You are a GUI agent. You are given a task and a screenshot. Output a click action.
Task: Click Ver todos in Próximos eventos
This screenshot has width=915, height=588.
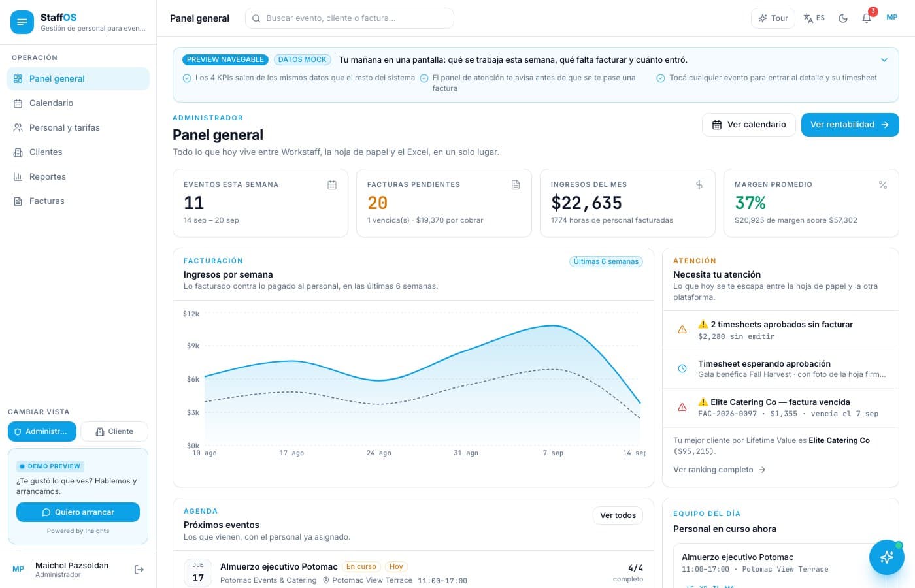coord(618,515)
